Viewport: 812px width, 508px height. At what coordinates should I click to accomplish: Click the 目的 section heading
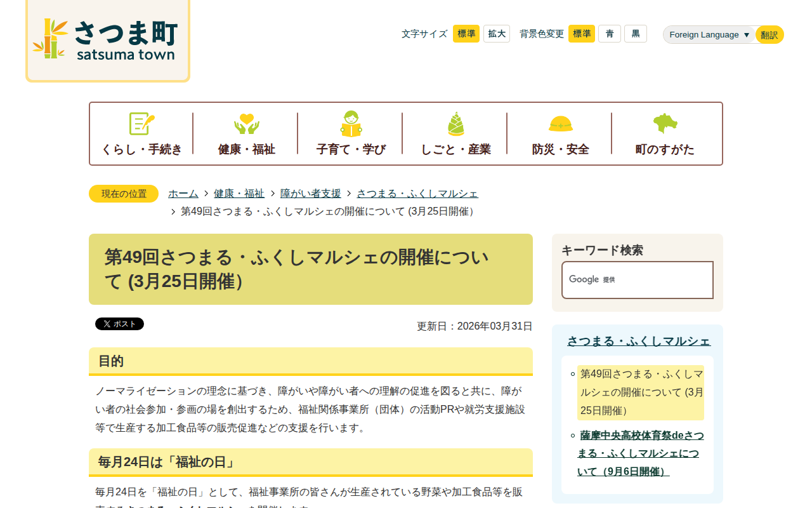coord(311,361)
